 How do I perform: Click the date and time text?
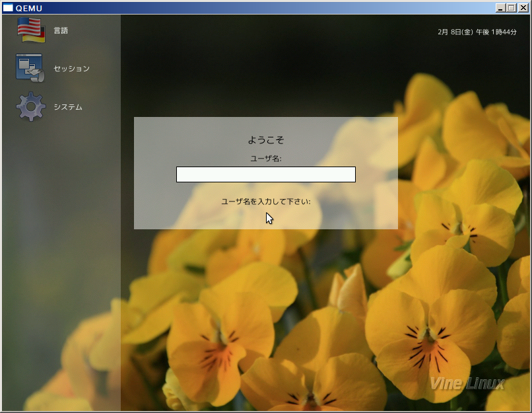point(477,32)
